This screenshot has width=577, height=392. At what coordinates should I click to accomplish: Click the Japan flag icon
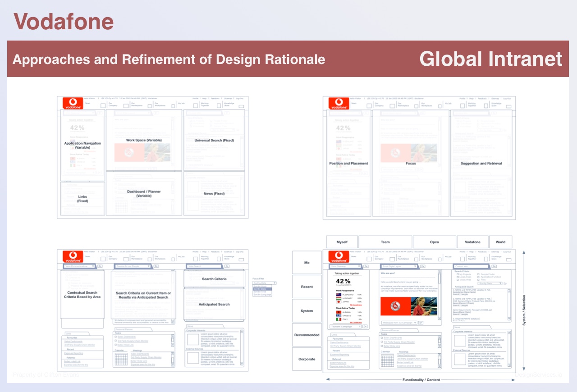tap(339, 301)
